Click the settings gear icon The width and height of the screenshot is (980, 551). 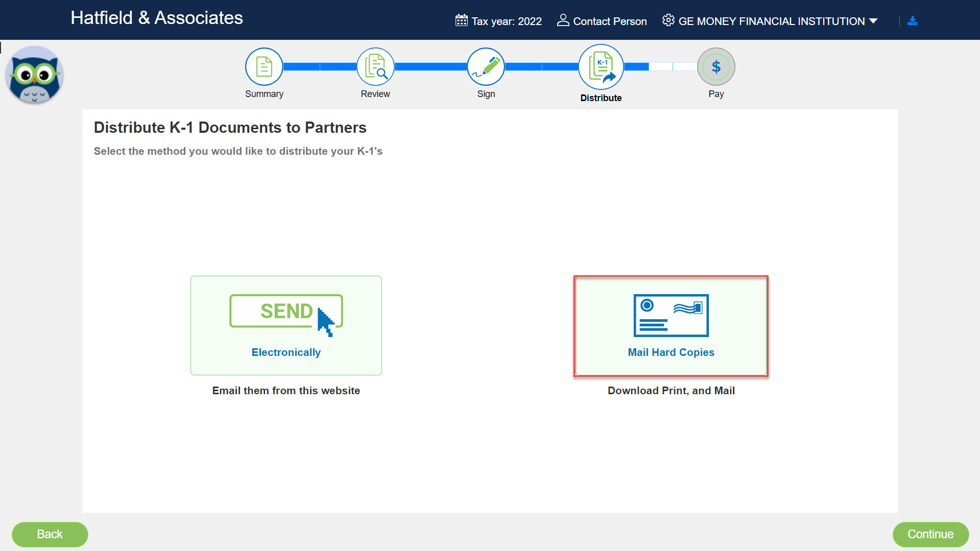668,21
